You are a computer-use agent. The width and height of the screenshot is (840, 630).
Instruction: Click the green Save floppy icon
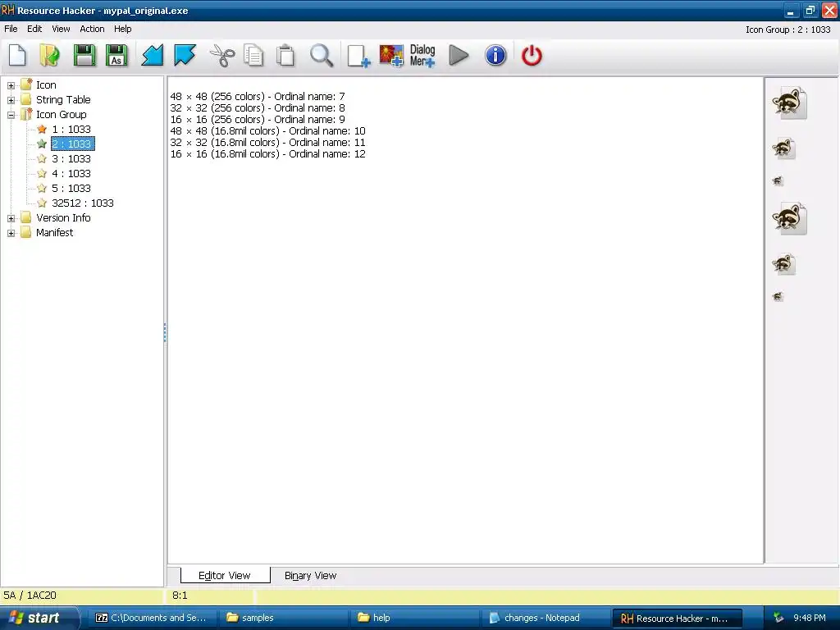point(84,55)
